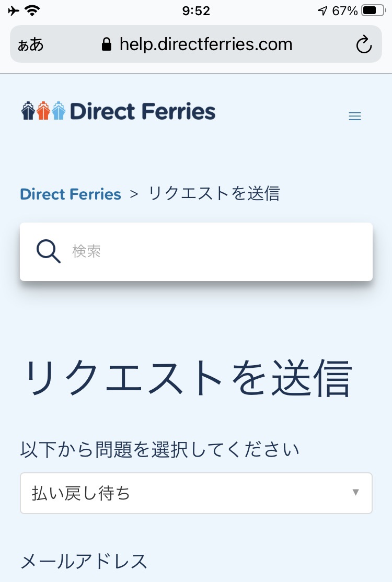Tap the 9:52 clock in status bar
This screenshot has width=392, height=582.
(x=196, y=11)
